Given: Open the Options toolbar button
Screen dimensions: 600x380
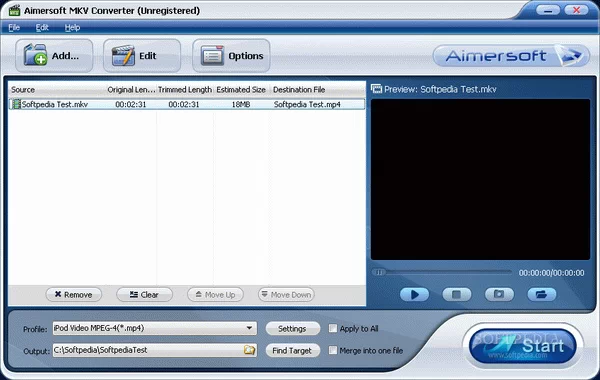Looking at the screenshot, I should coord(231,56).
